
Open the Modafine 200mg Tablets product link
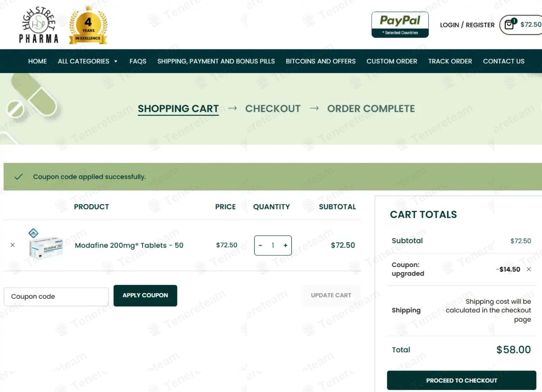pyautogui.click(x=129, y=245)
